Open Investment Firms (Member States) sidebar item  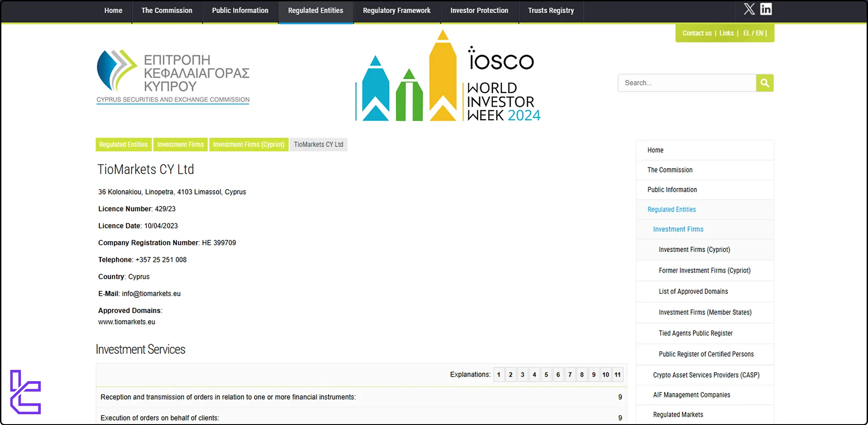[705, 313]
